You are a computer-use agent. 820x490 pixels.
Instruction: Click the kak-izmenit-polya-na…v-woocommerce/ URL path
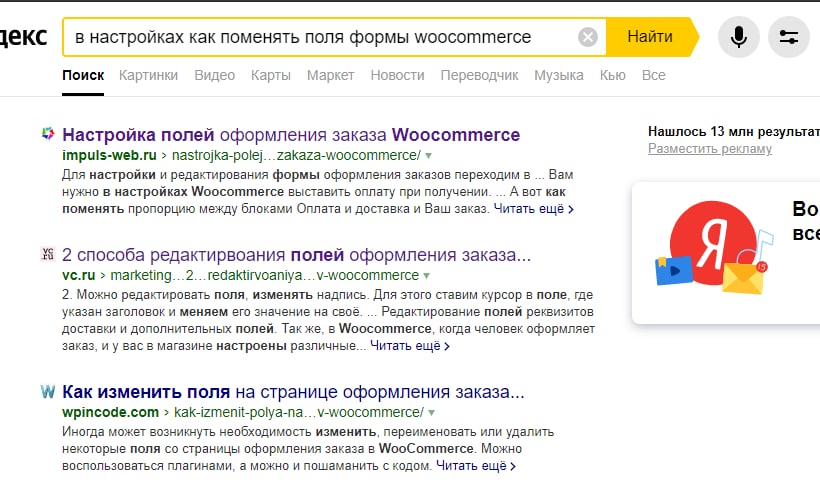click(299, 412)
